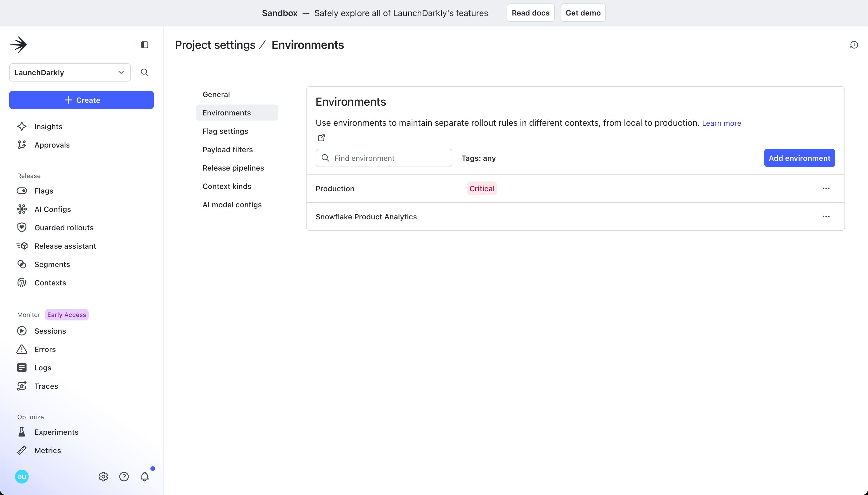This screenshot has height=495, width=868.
Task: Click Project settings breadcrumb link
Action: click(215, 45)
